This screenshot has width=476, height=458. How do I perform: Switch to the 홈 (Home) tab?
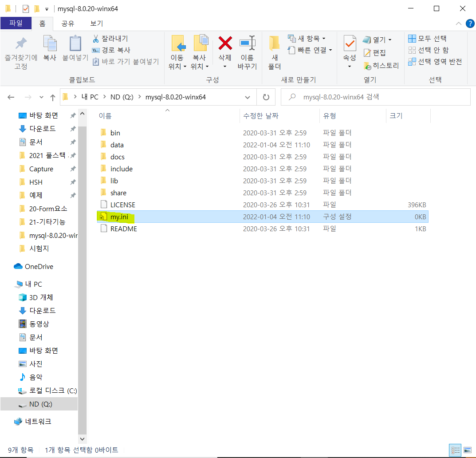click(42, 24)
